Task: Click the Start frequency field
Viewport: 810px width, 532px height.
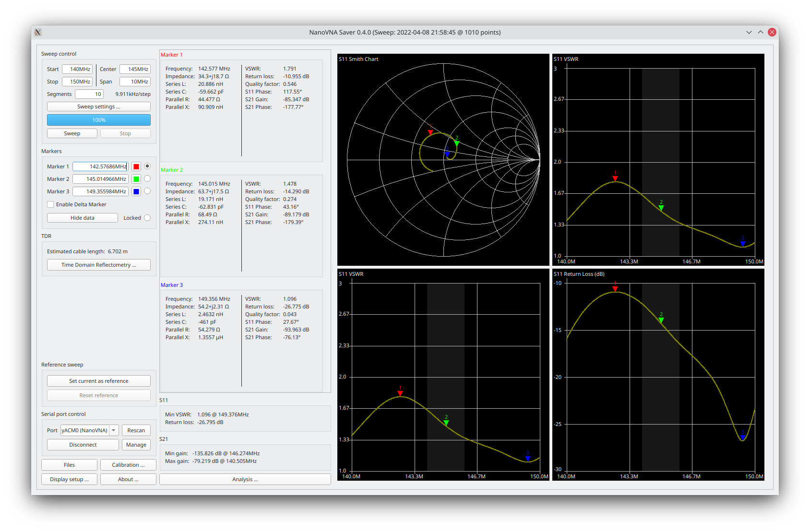Action: [77, 69]
